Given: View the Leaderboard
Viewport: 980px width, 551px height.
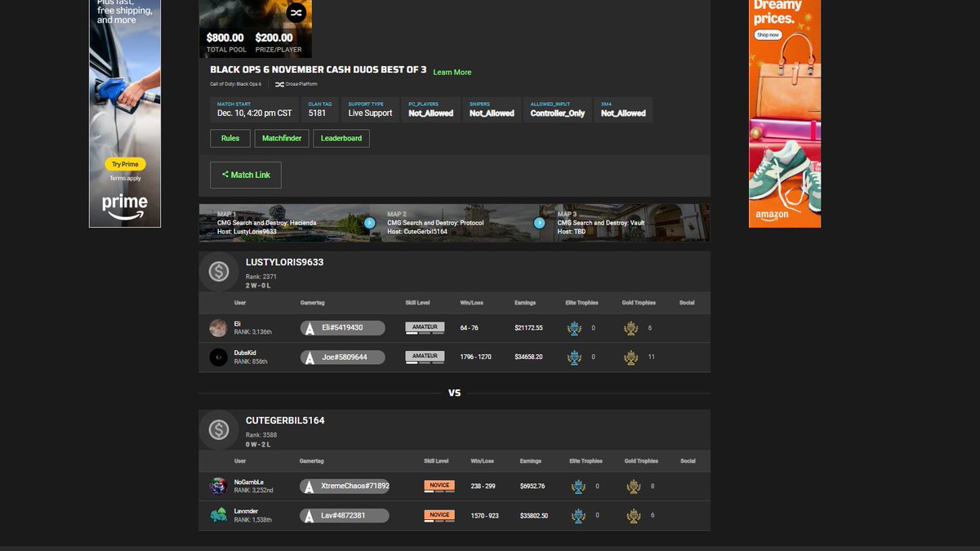Looking at the screenshot, I should click(x=341, y=139).
